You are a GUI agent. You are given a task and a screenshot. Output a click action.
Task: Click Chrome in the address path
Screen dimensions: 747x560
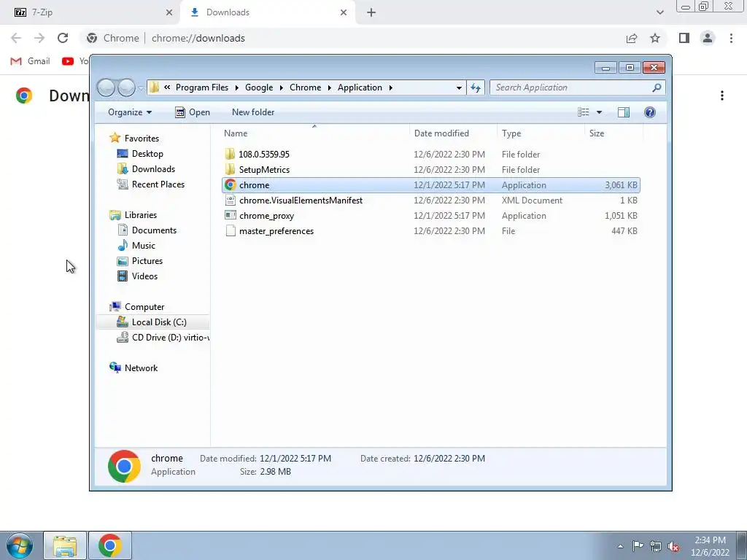[x=306, y=87]
